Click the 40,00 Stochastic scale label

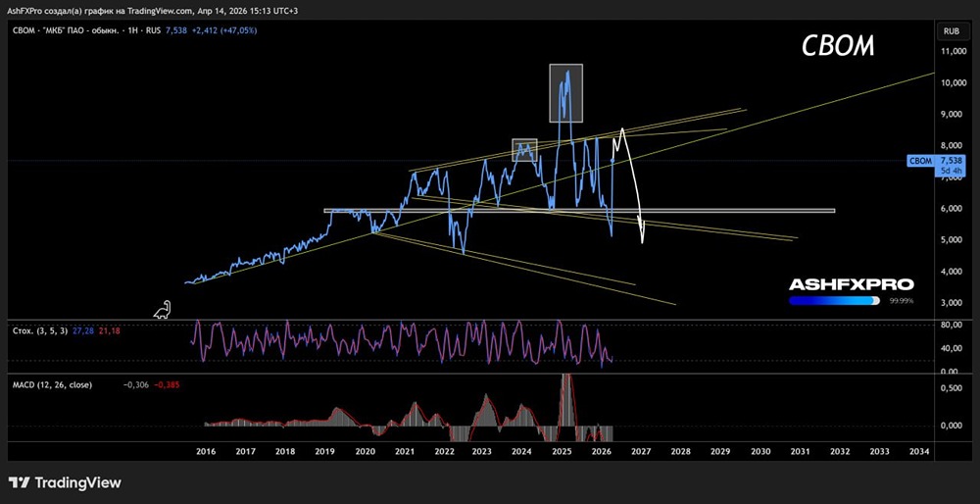tap(950, 348)
